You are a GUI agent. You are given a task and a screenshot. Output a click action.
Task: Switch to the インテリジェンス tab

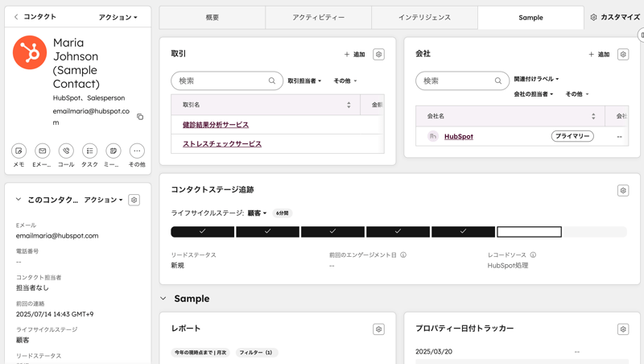point(424,17)
